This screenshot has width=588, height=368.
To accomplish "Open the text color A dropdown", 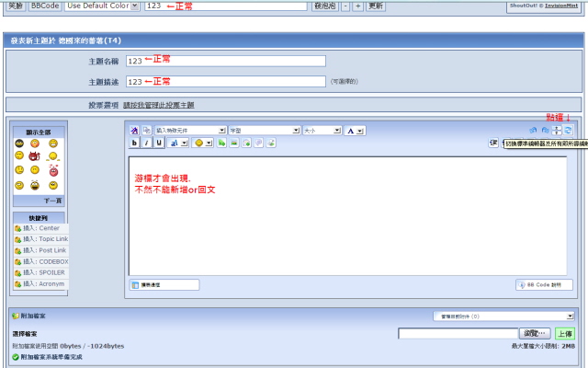I will [x=355, y=131].
